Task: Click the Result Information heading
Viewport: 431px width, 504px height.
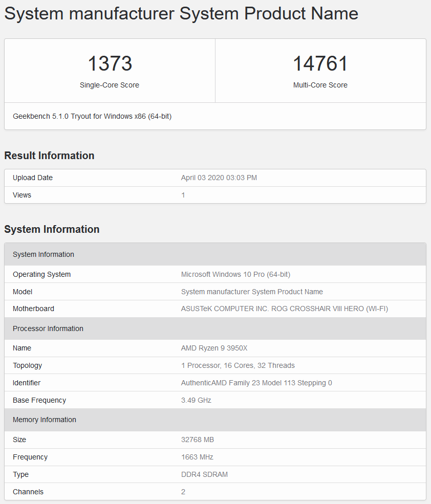Action: pos(49,156)
